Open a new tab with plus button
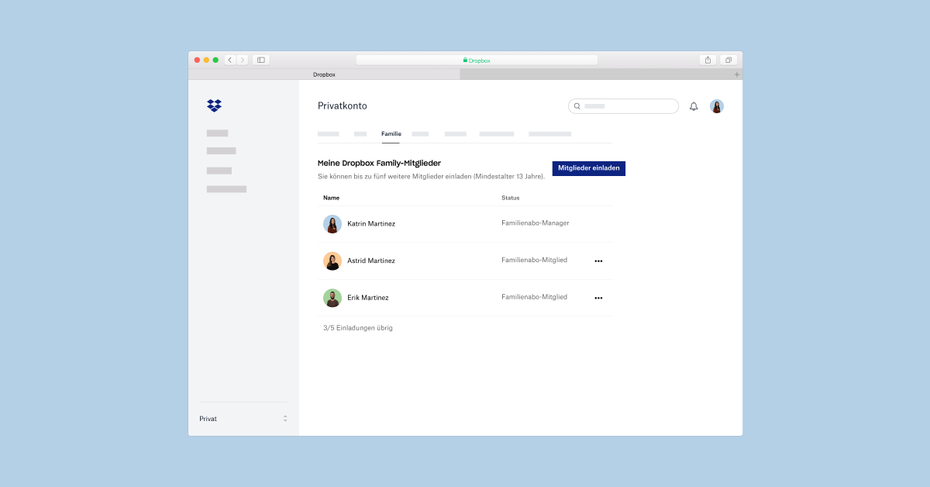 click(x=737, y=75)
